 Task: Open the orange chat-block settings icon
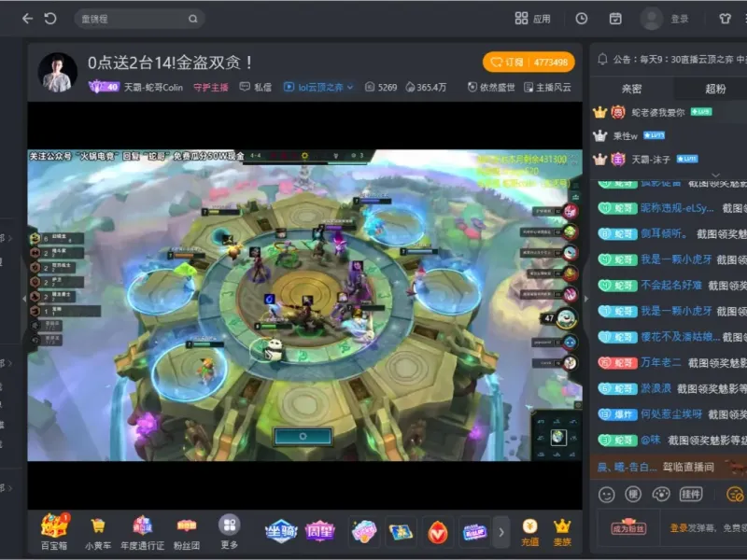[x=735, y=495]
